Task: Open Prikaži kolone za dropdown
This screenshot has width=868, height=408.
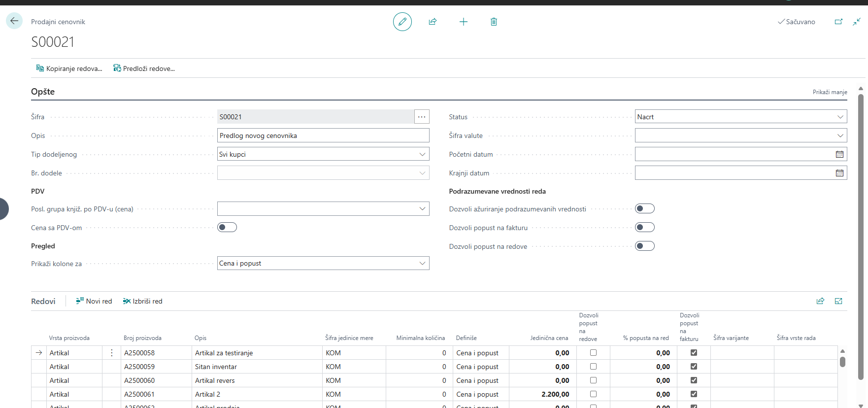Action: [323, 263]
